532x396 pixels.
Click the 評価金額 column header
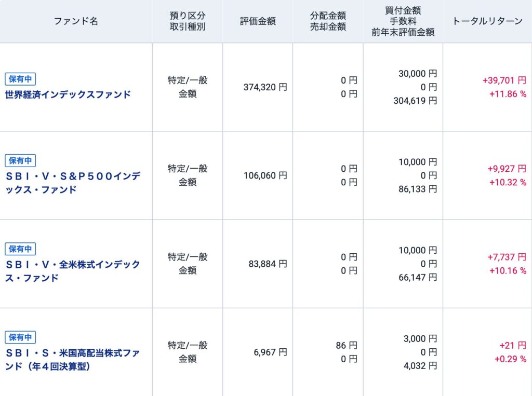tap(258, 21)
